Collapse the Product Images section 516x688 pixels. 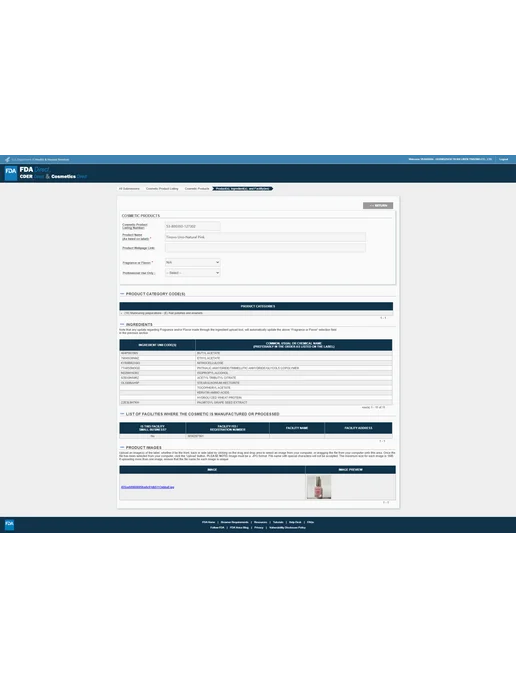pos(122,447)
